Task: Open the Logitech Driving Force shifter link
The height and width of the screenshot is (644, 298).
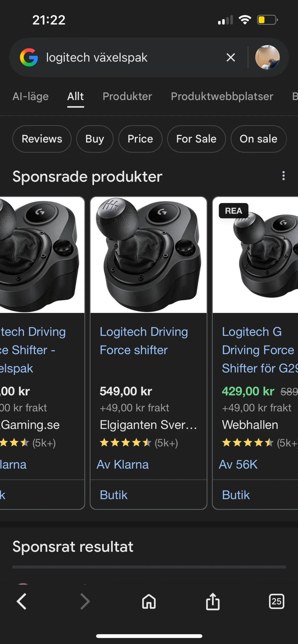Action: 144,341
